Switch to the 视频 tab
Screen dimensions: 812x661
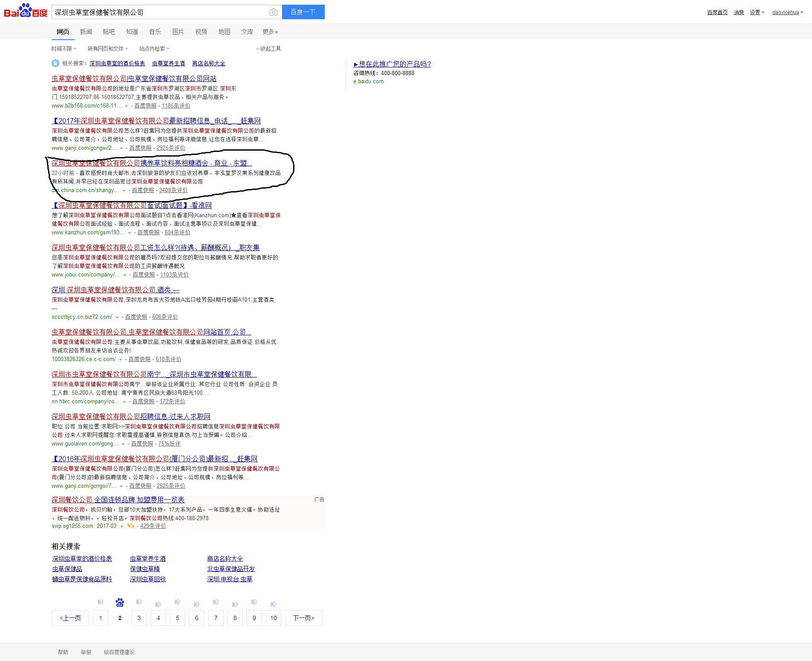coord(201,32)
